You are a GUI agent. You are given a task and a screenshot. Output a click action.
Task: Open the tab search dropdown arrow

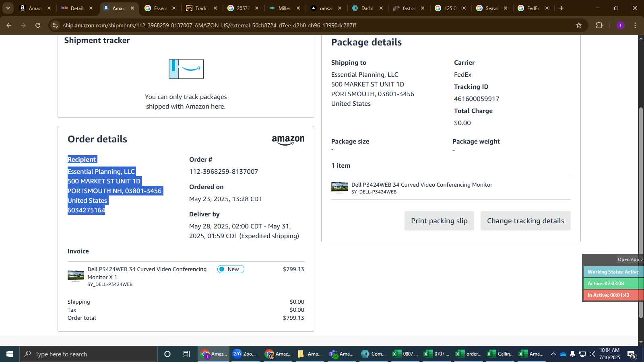point(8,8)
